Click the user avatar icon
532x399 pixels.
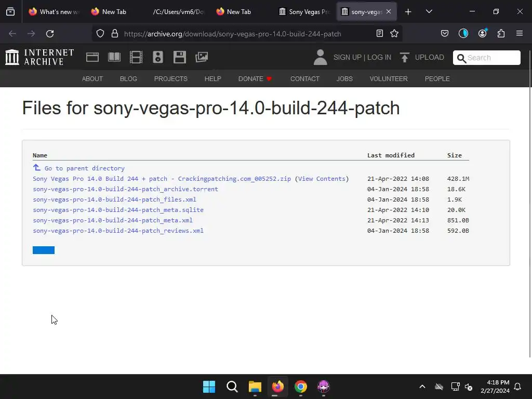[320, 57]
